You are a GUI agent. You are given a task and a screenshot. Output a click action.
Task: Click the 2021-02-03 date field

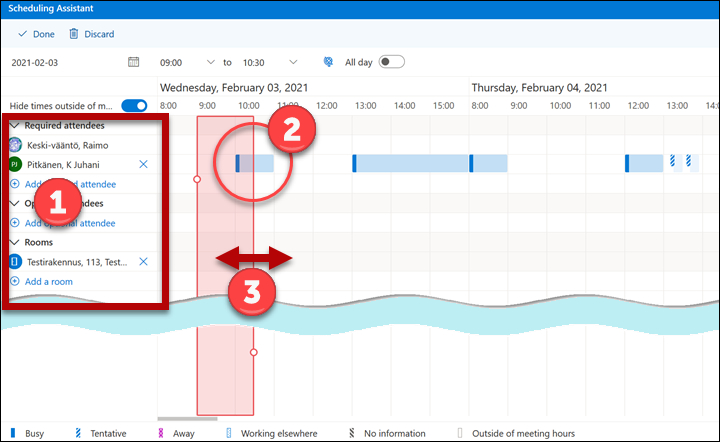60,62
